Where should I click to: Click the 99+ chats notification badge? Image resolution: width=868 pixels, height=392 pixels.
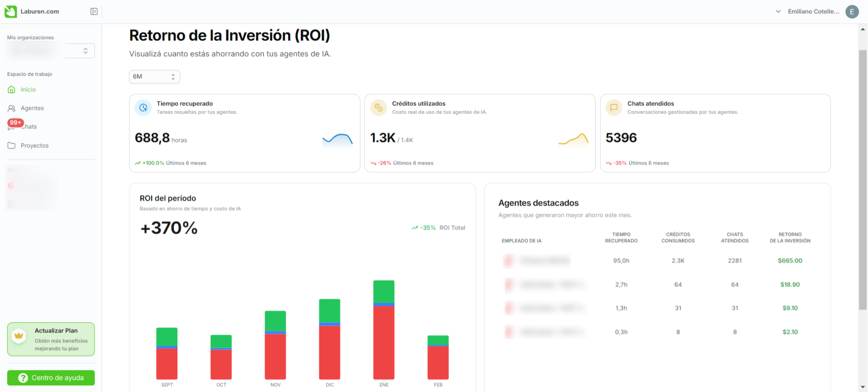[15, 122]
